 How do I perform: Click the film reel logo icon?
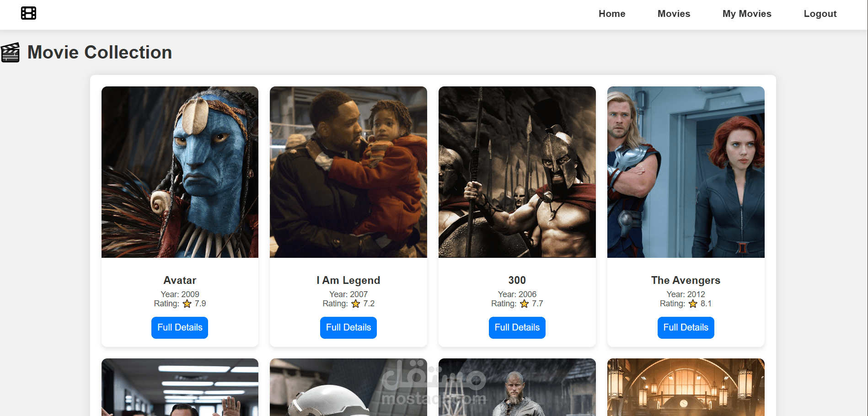[28, 13]
